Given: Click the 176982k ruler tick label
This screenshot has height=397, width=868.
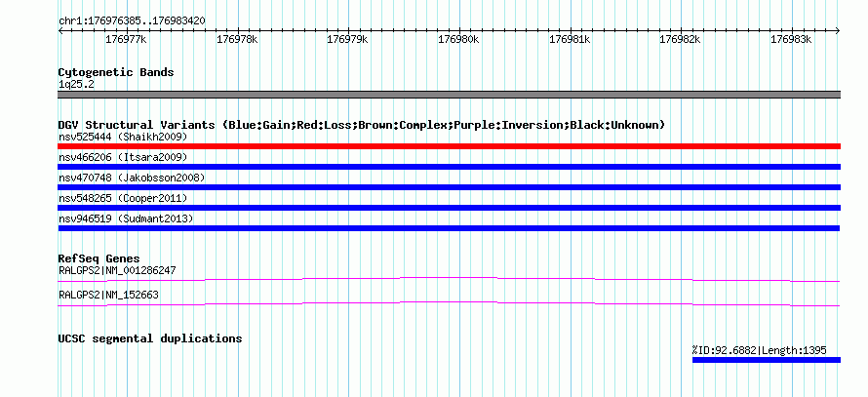Looking at the screenshot, I should (681, 39).
